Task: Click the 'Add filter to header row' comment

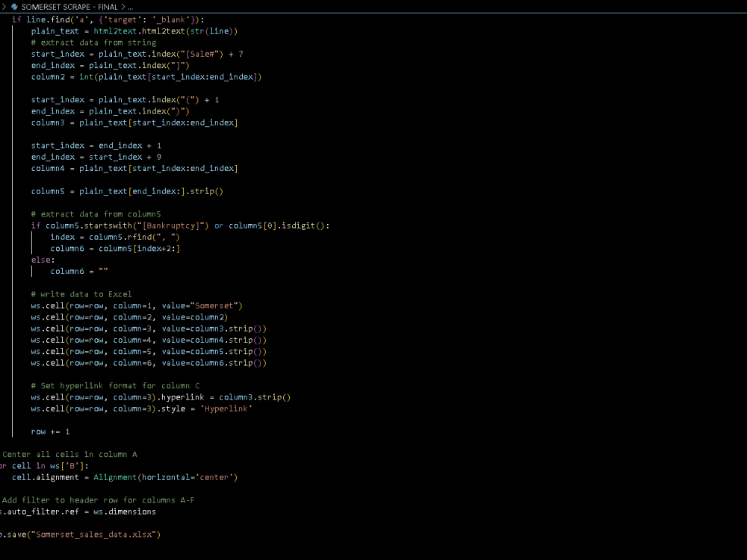Action: (x=97, y=500)
